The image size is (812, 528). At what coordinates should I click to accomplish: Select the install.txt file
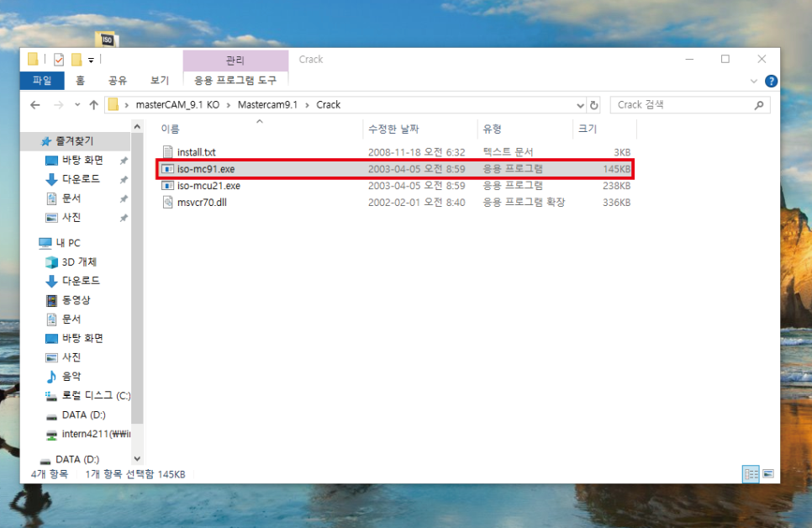196,152
